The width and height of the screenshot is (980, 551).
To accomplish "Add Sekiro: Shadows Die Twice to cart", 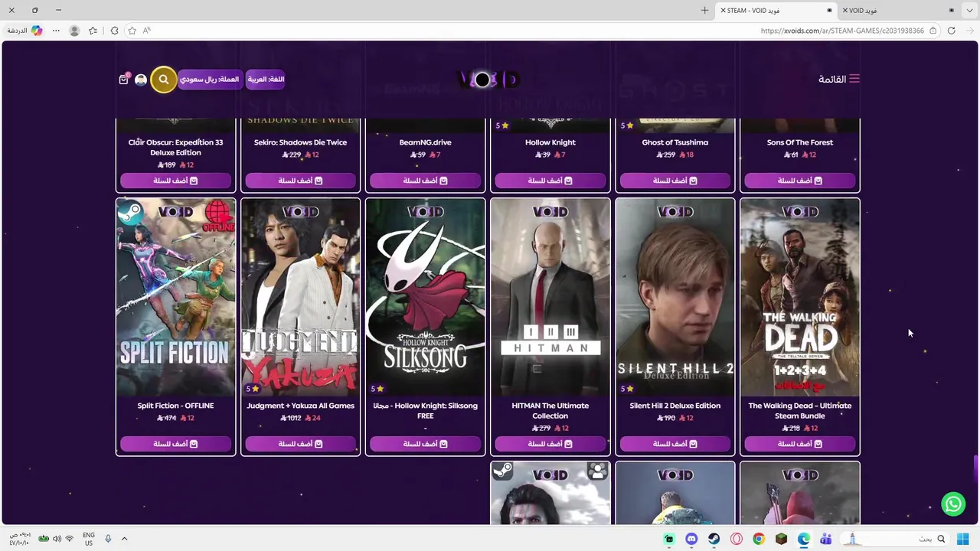I will (300, 181).
